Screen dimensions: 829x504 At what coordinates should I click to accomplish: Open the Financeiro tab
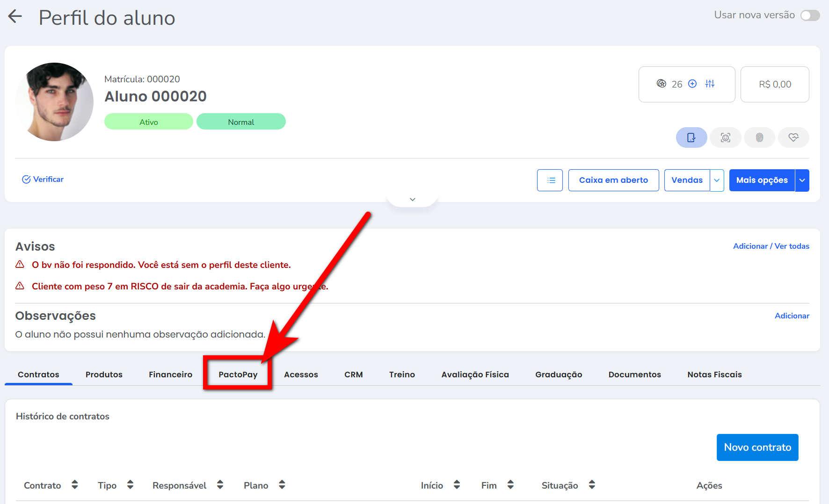pos(170,374)
